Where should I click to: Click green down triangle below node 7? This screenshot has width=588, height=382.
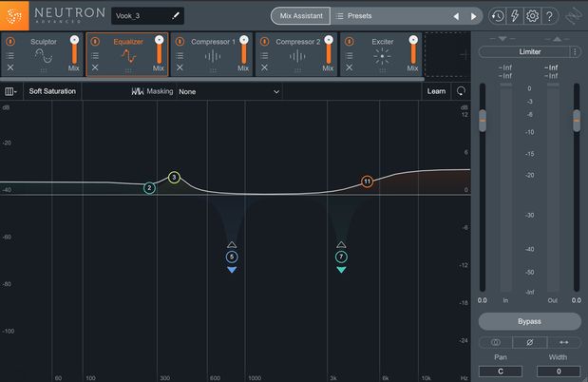[341, 270]
